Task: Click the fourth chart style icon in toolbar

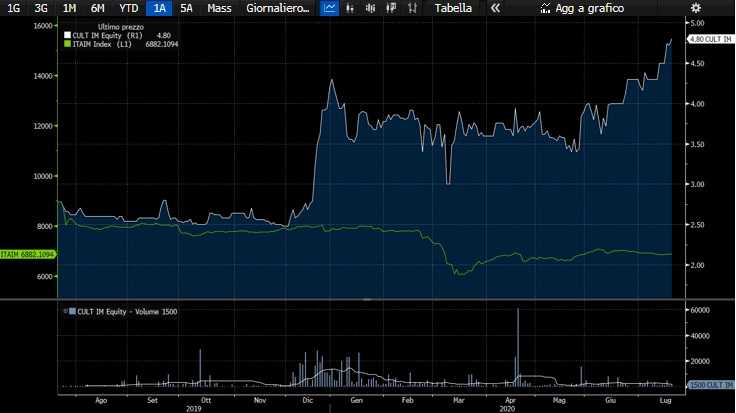Action: (390, 8)
